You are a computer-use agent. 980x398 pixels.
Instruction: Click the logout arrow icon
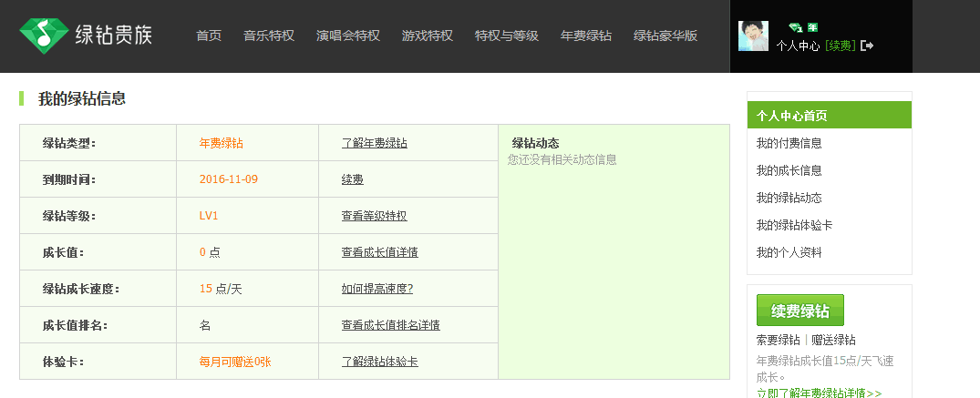[x=867, y=46]
